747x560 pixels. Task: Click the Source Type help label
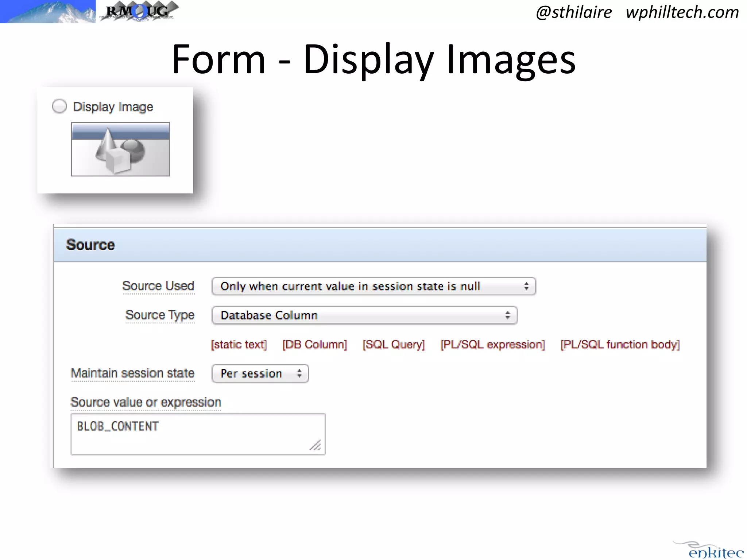[160, 315]
